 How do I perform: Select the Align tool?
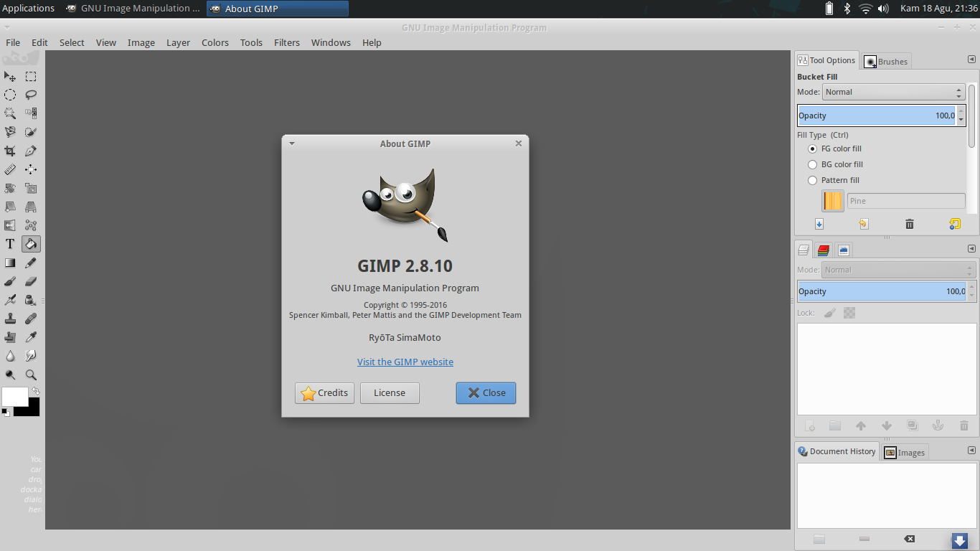[31, 169]
